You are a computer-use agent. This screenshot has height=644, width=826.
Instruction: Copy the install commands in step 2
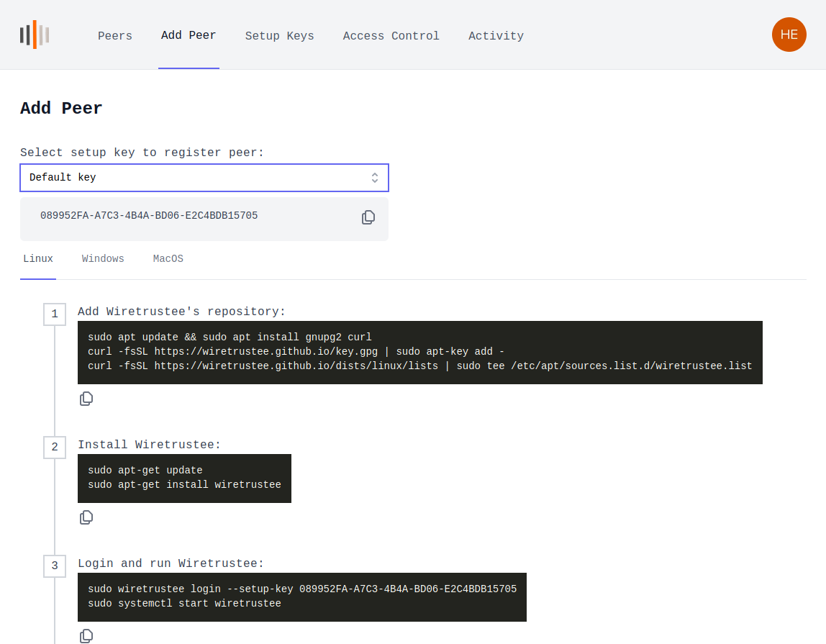(86, 517)
